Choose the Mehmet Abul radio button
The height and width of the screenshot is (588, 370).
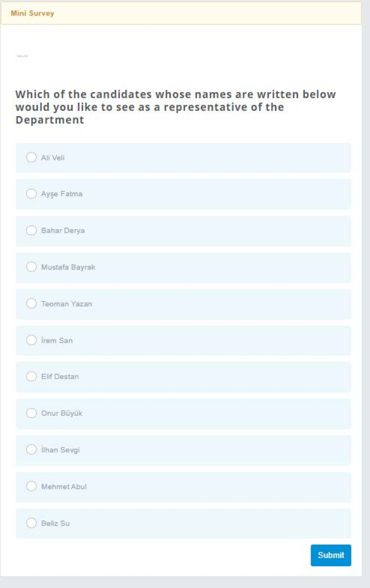31,486
